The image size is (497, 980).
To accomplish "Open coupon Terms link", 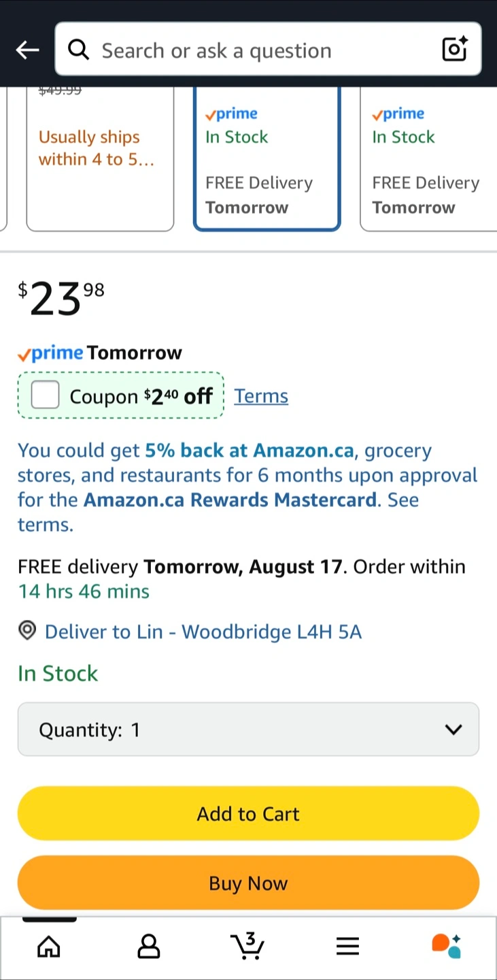I will 261,396.
